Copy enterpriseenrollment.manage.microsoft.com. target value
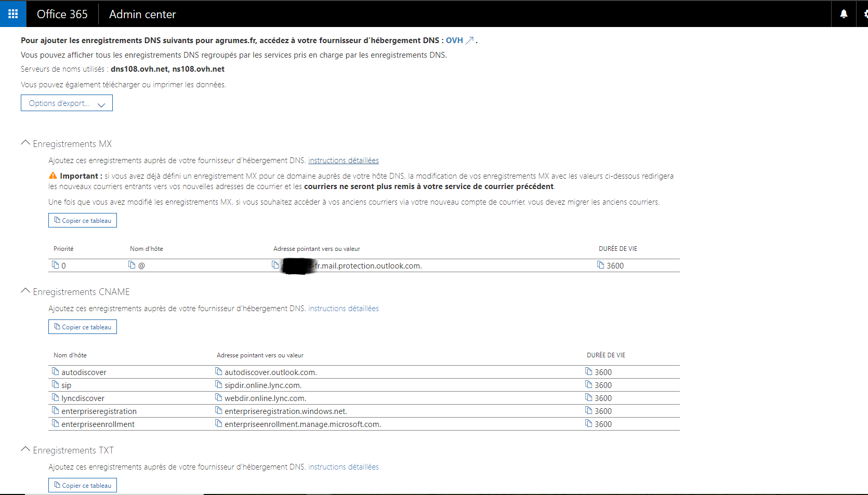 [218, 423]
